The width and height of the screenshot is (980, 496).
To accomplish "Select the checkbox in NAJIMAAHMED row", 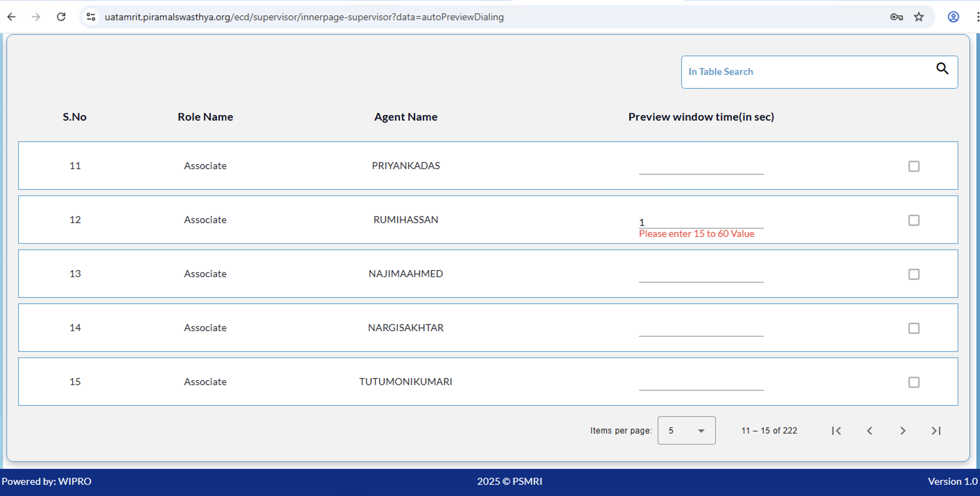I will coord(914,274).
